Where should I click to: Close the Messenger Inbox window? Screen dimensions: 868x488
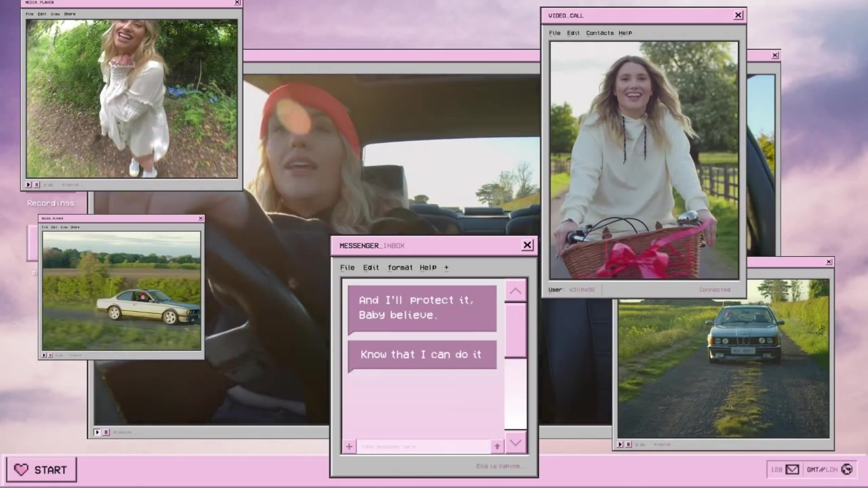[528, 245]
